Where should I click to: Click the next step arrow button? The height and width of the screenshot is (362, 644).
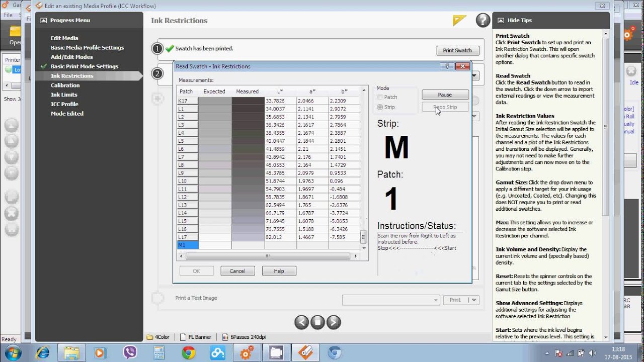click(x=334, y=322)
